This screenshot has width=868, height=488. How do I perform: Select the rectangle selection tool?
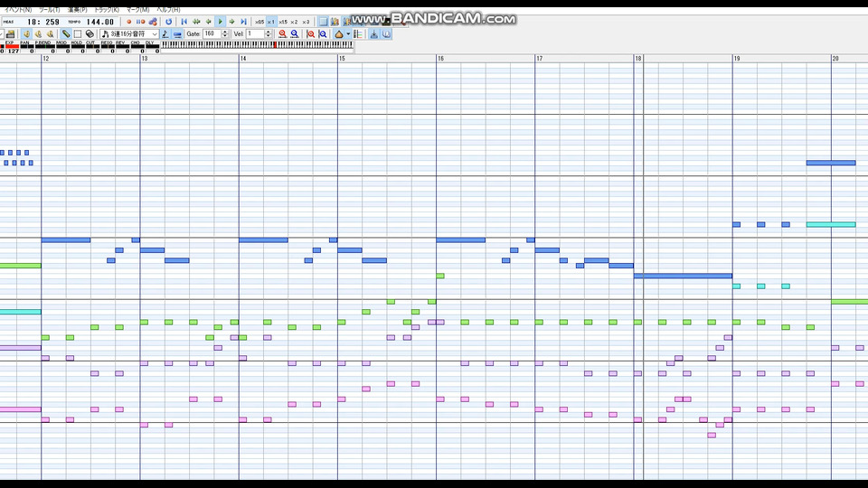click(x=78, y=33)
